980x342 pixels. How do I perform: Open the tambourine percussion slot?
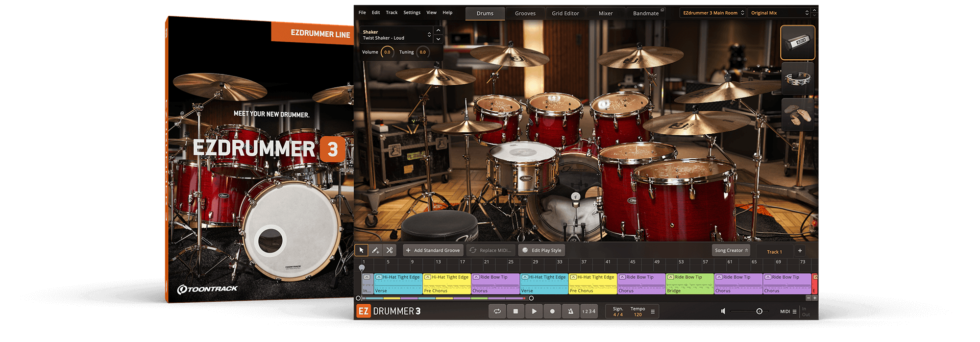(x=797, y=78)
